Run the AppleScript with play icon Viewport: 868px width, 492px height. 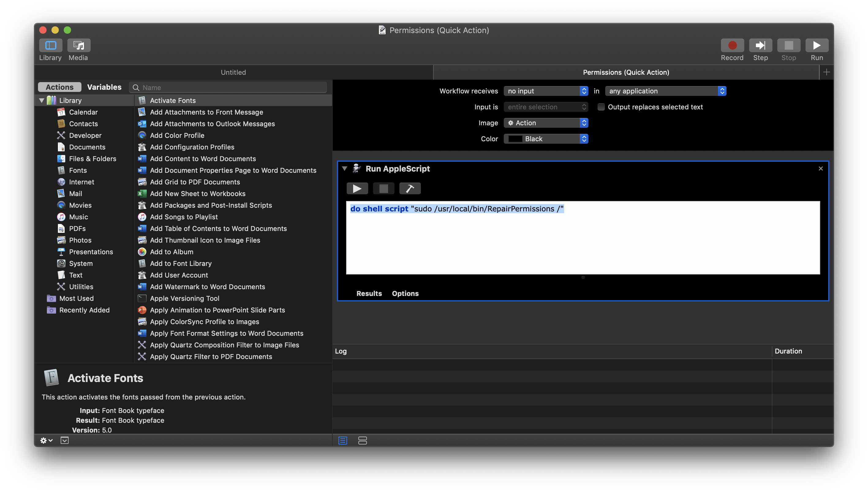pyautogui.click(x=357, y=188)
